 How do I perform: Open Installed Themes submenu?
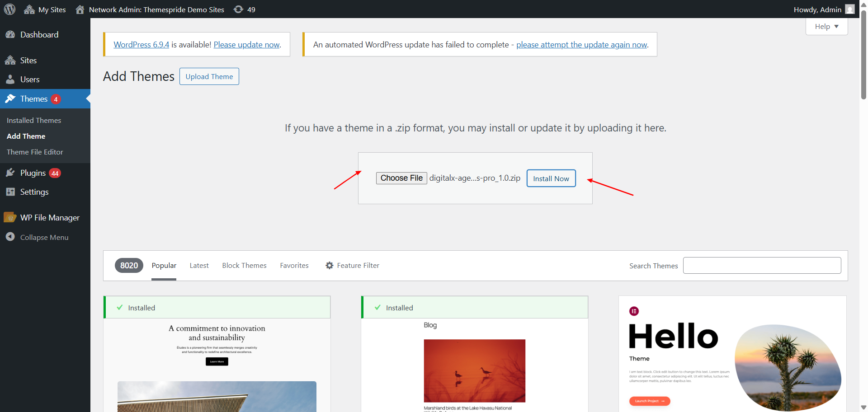coord(34,120)
